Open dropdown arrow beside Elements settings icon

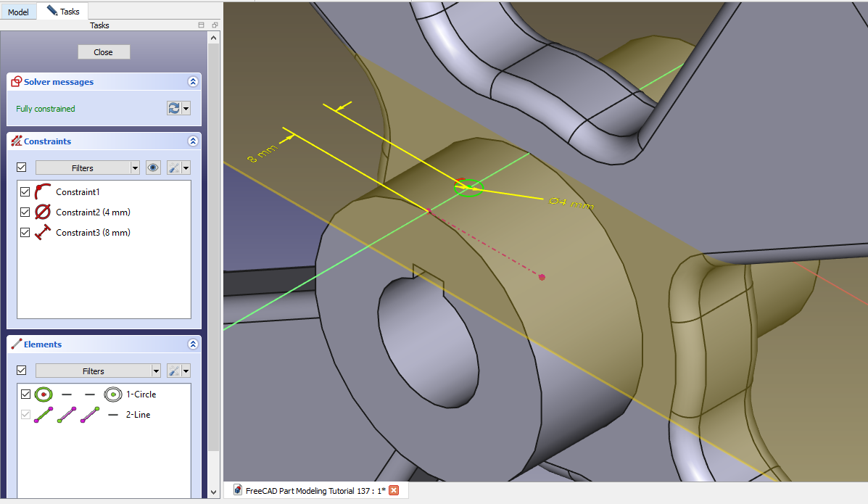[186, 371]
